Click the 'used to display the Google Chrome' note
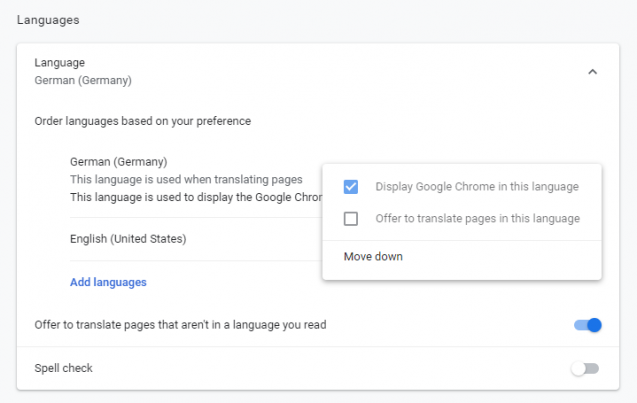The width and height of the screenshot is (637, 403). 196,197
